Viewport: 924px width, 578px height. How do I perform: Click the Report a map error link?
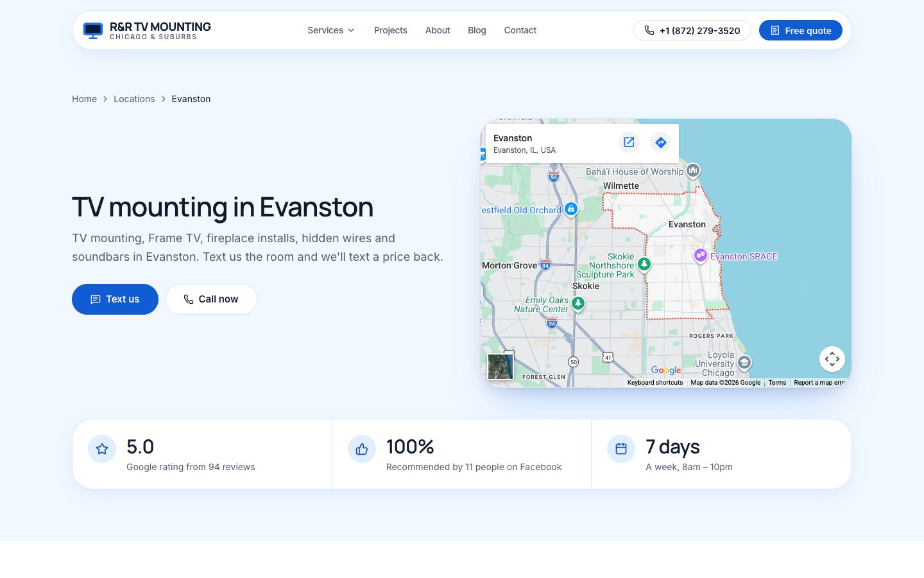click(819, 383)
